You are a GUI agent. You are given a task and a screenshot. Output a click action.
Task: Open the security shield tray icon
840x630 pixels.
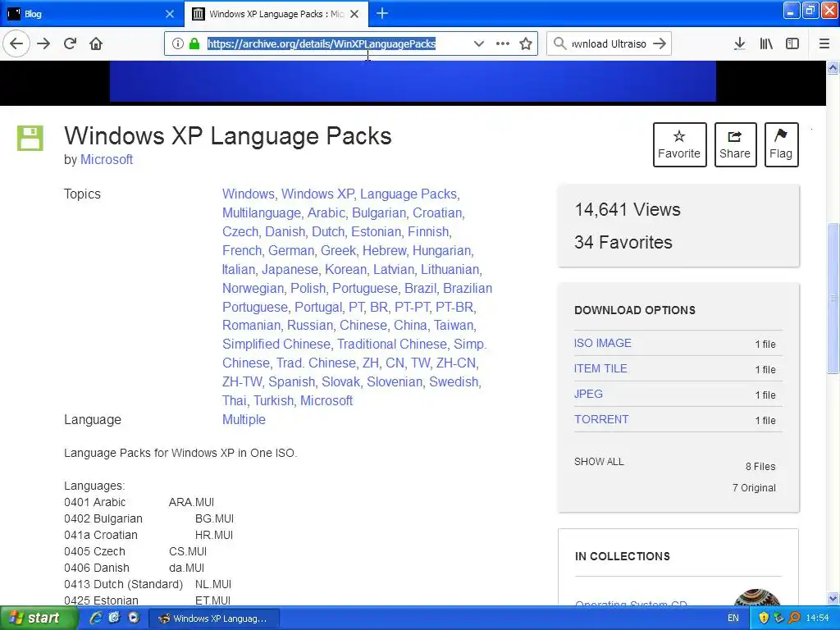click(x=764, y=619)
